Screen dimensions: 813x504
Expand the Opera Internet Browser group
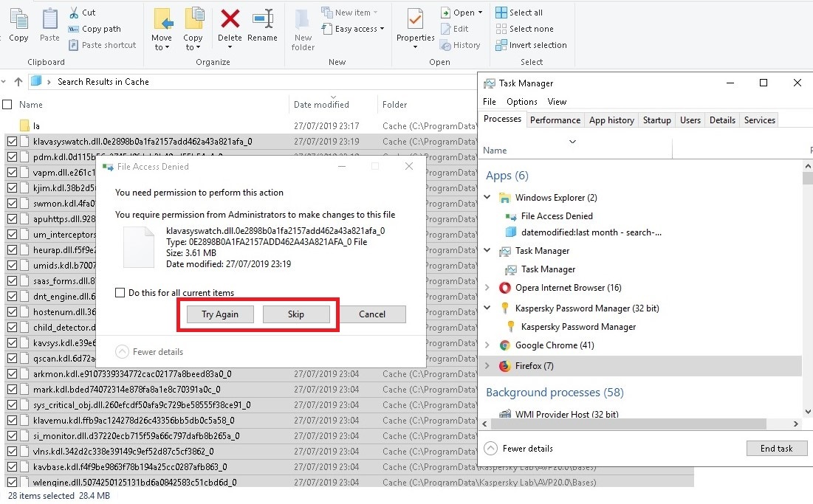(x=487, y=288)
